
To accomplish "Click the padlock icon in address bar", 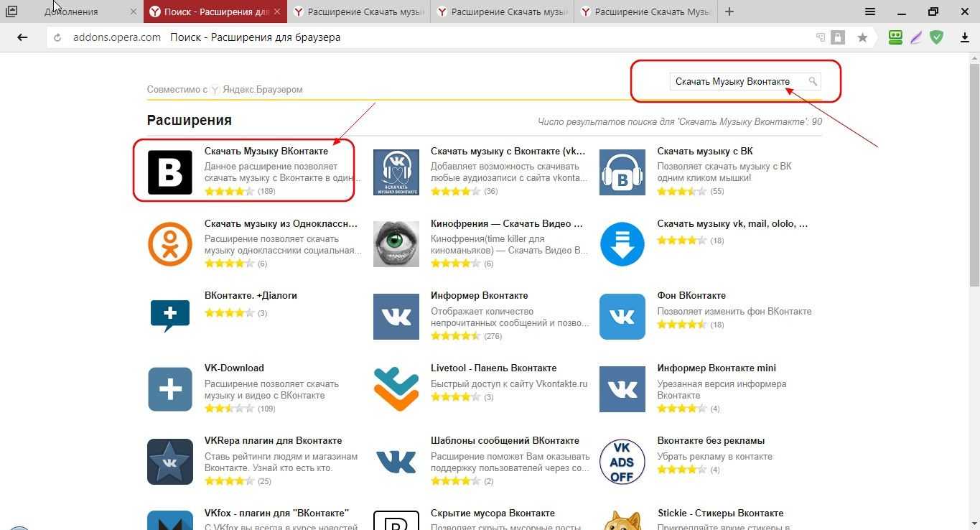I will click(x=837, y=37).
